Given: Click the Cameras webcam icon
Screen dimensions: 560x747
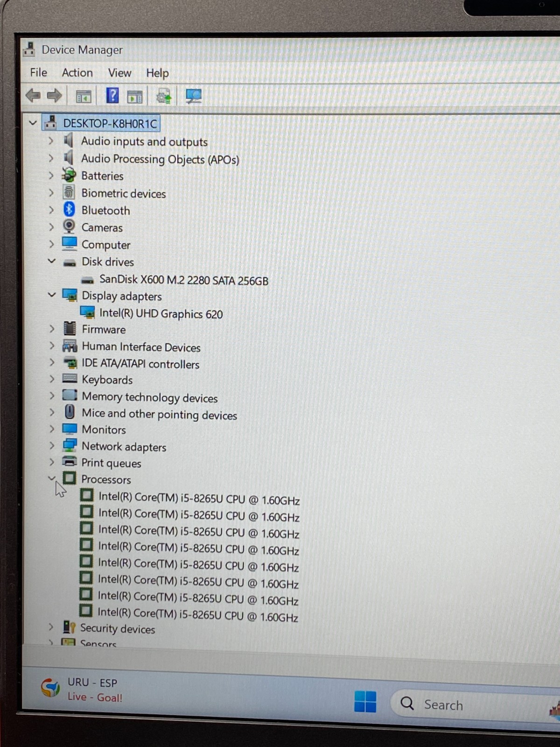Looking at the screenshot, I should [x=69, y=226].
